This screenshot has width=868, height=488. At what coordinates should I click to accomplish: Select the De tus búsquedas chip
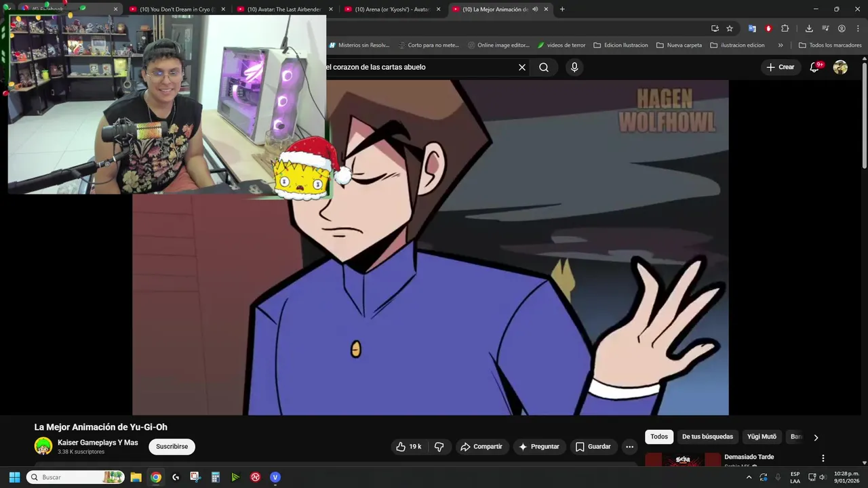[x=707, y=436]
